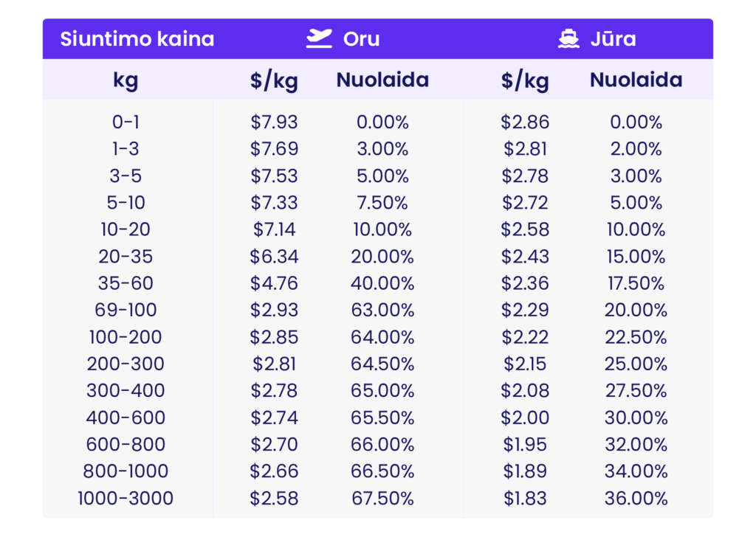
Task: Select the 400-600 weight range row
Action: coord(377,418)
